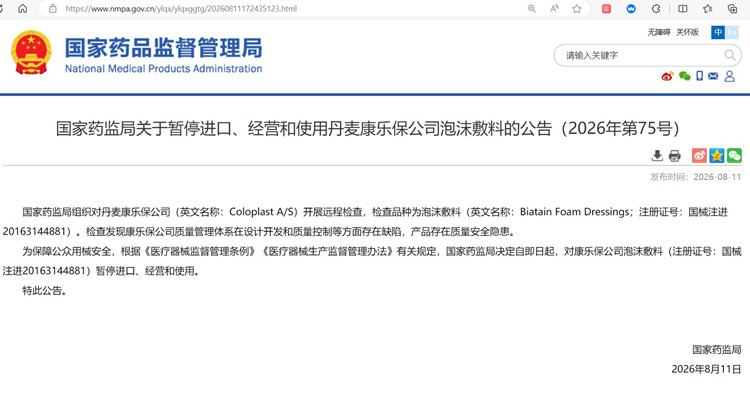Viewport: 750px width, 400px height.
Task: Click the 特此公告。 line
Action: [44, 290]
